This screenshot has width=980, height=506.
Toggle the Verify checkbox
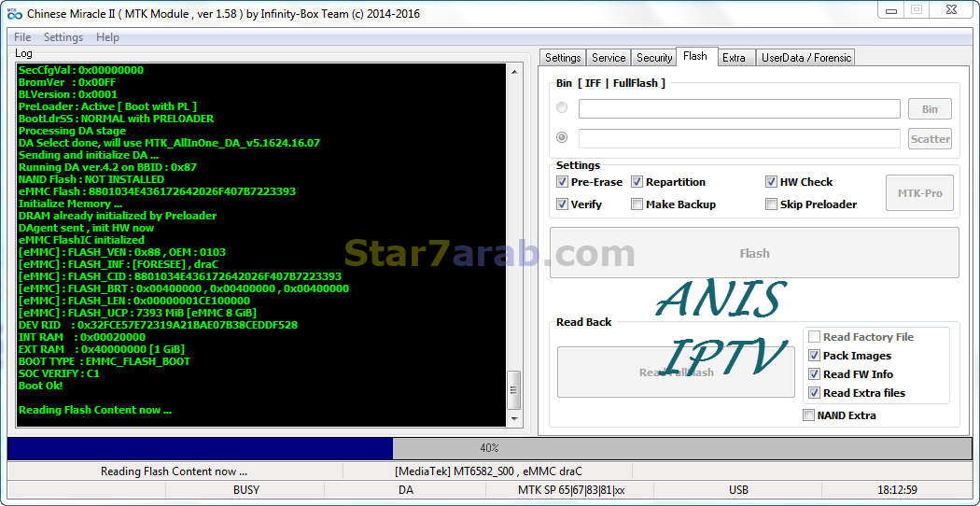coord(562,204)
